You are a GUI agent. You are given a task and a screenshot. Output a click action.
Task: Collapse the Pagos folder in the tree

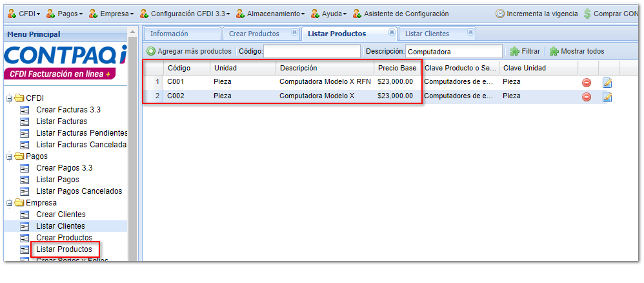10,156
